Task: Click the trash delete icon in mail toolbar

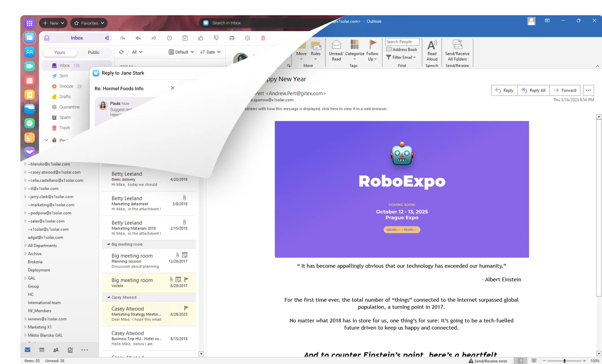Action: tap(263, 38)
